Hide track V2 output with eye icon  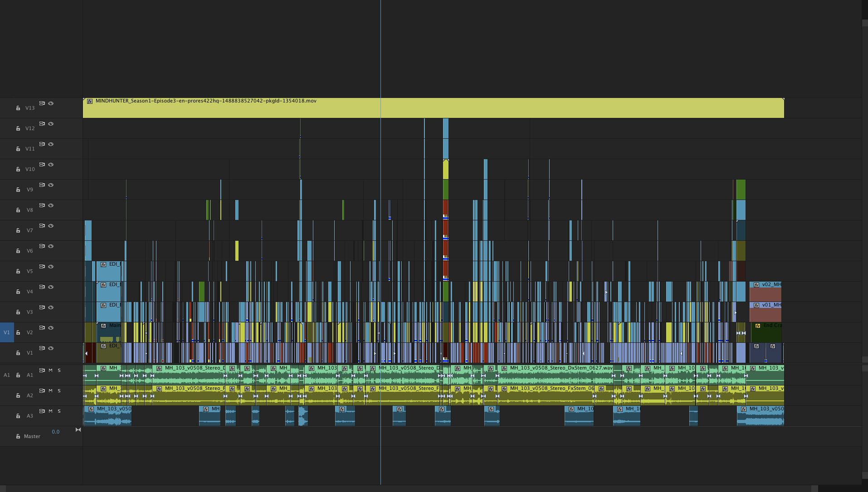pyautogui.click(x=51, y=328)
